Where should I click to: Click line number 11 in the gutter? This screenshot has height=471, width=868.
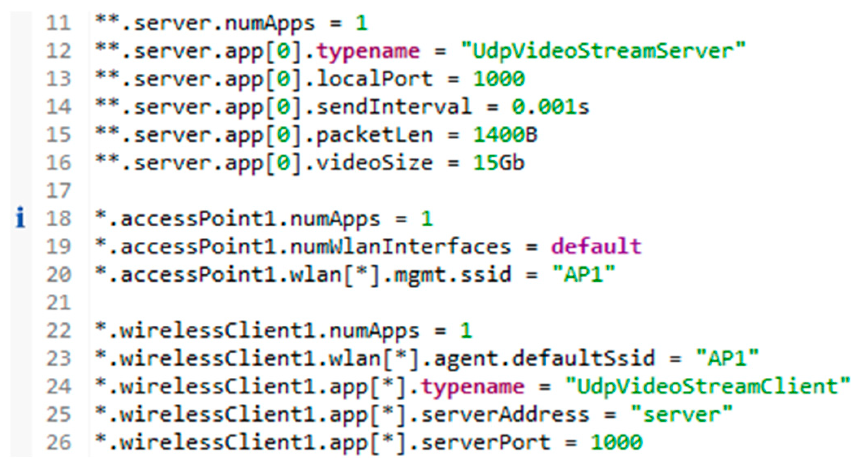pos(58,23)
